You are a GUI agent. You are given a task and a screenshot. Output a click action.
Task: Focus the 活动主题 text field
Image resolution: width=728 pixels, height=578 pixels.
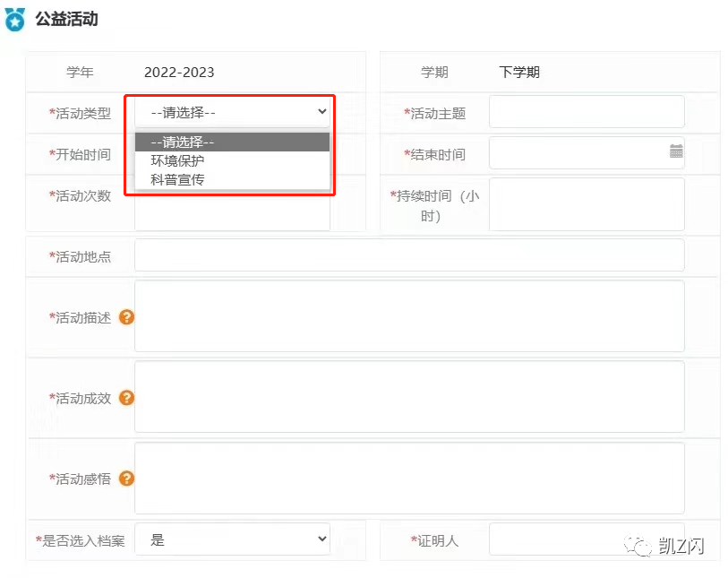tap(586, 112)
